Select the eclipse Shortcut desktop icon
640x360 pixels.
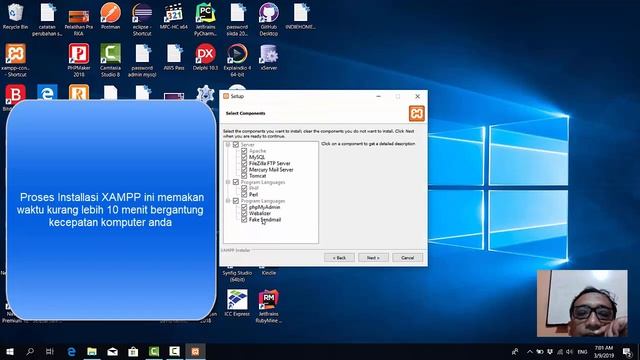click(142, 19)
